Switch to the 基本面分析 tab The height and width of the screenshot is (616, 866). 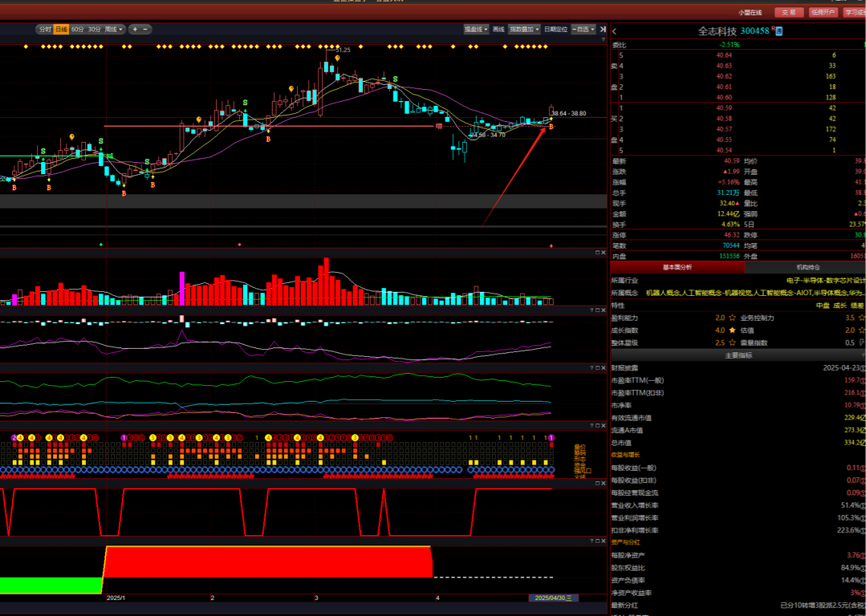pyautogui.click(x=677, y=267)
